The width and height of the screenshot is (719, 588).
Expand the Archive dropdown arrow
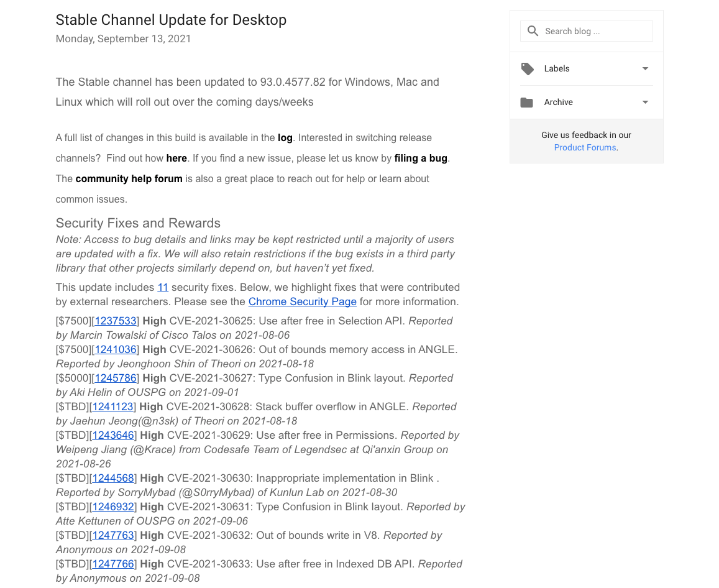[x=645, y=103]
